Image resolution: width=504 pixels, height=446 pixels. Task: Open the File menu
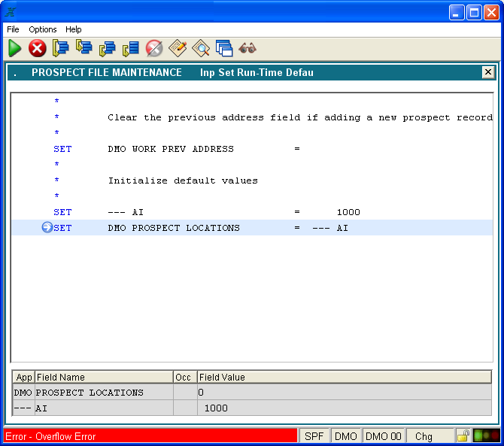(x=13, y=29)
